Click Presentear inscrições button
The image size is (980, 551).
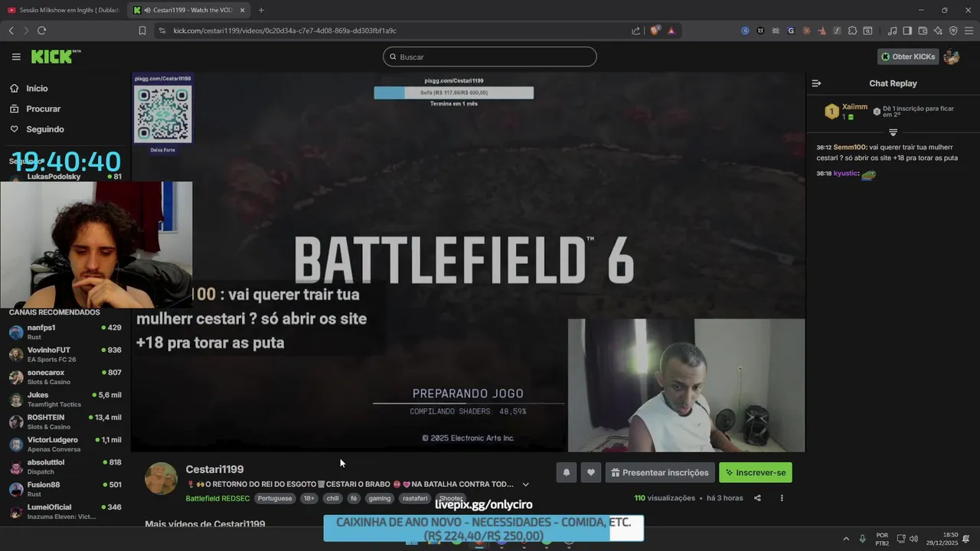tap(660, 472)
